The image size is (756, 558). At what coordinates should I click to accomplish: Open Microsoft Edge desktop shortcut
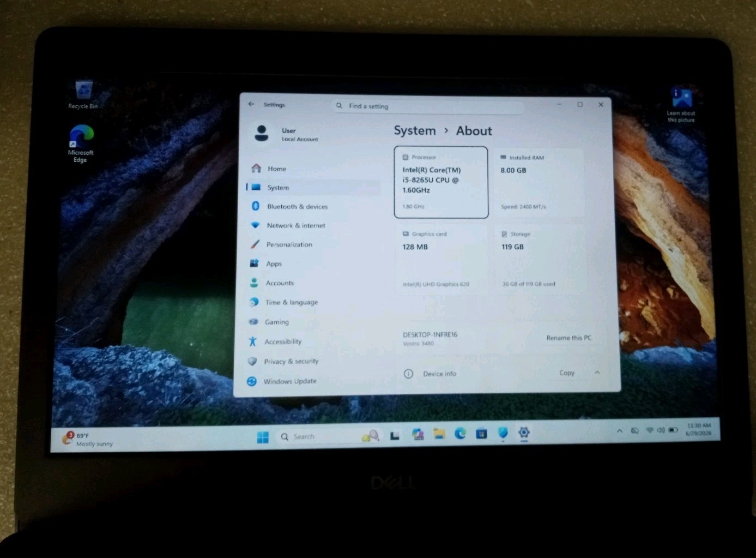pos(81,143)
